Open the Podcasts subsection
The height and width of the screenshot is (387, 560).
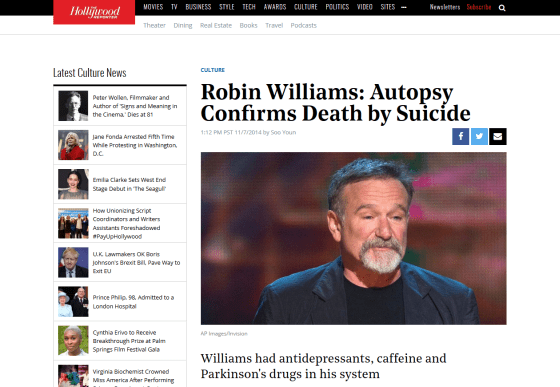pyautogui.click(x=304, y=25)
